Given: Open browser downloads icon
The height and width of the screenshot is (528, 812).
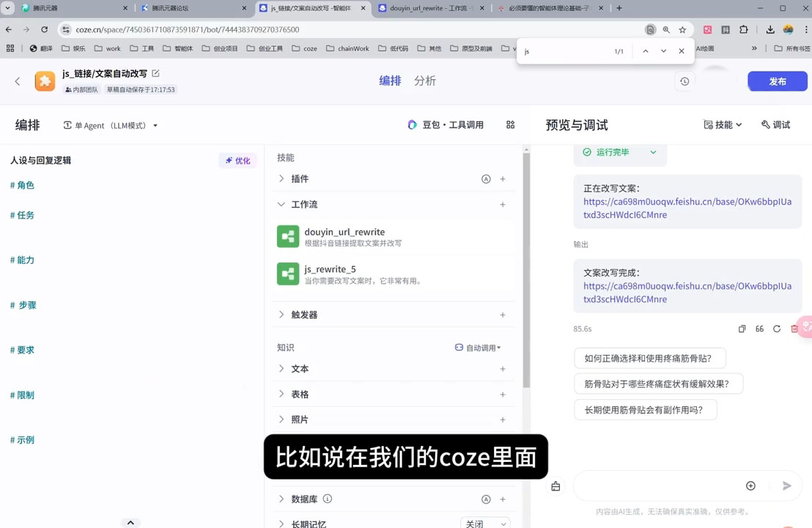Looking at the screenshot, I should [x=770, y=29].
